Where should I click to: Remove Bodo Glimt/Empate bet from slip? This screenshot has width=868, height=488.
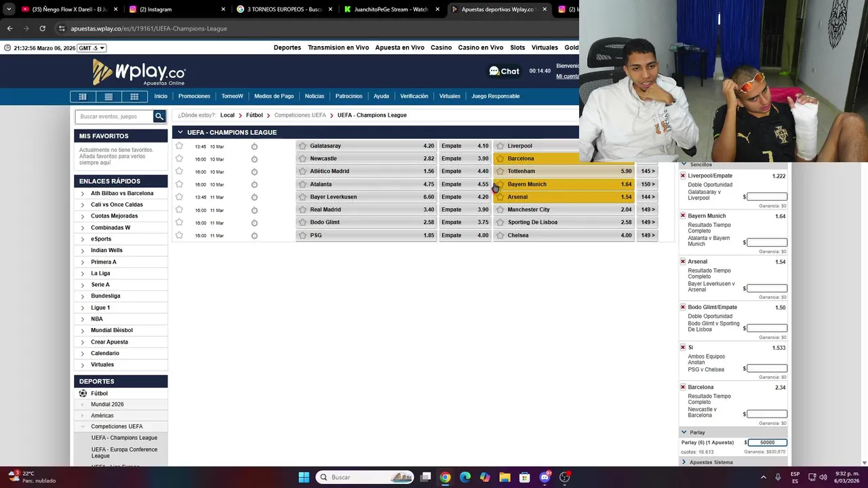click(x=683, y=307)
